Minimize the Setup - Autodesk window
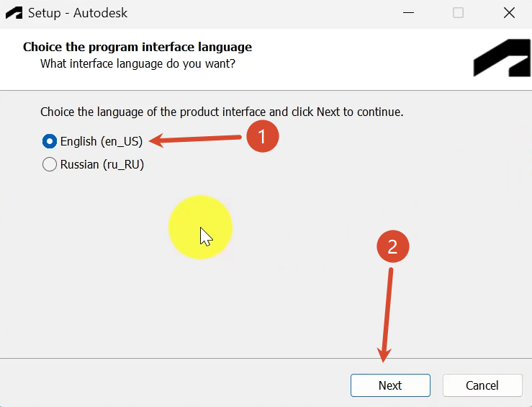The width and height of the screenshot is (532, 407). [408, 13]
